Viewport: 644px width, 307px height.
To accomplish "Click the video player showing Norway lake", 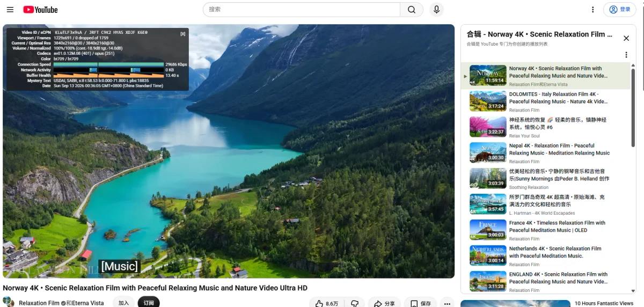I will point(229,151).
